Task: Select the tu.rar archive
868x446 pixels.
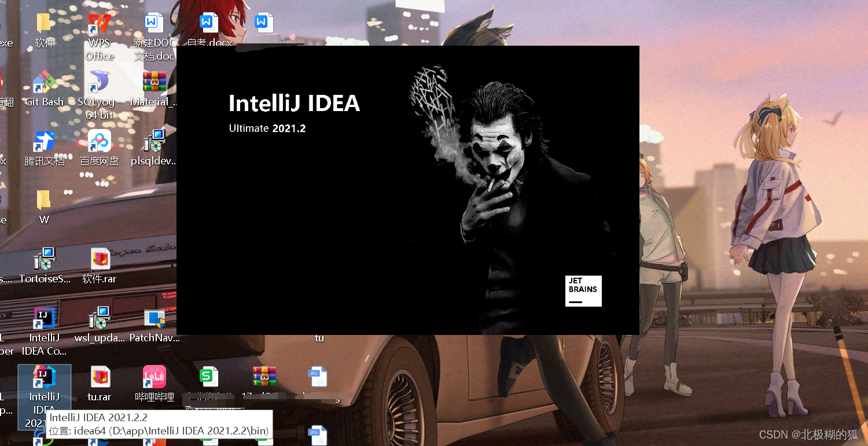Action: click(x=100, y=384)
